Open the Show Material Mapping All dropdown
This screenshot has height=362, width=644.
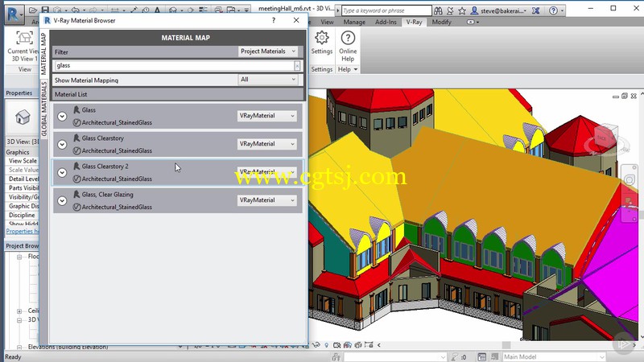point(268,80)
